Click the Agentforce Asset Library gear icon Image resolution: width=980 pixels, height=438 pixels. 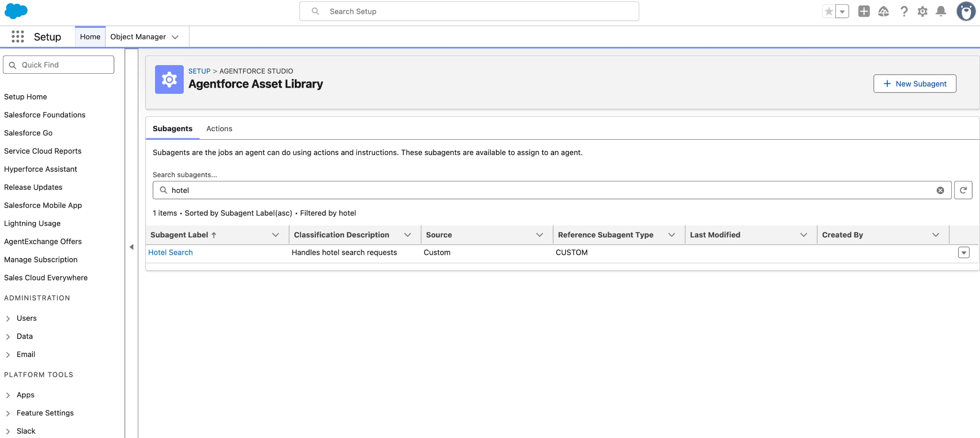tap(169, 79)
